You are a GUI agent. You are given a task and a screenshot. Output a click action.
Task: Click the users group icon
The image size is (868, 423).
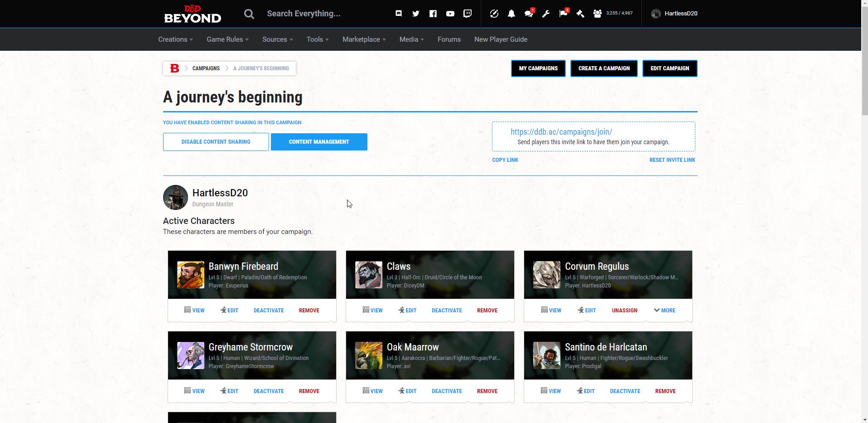click(x=598, y=14)
